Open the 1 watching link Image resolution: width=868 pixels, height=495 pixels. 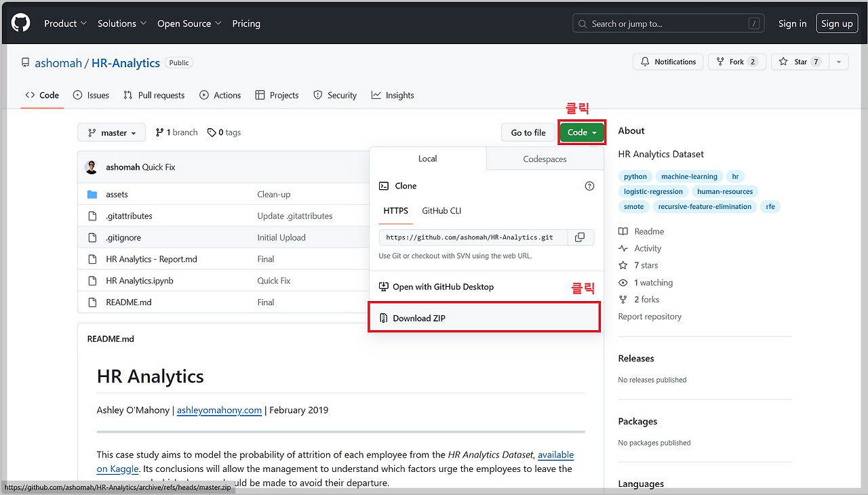tap(646, 283)
